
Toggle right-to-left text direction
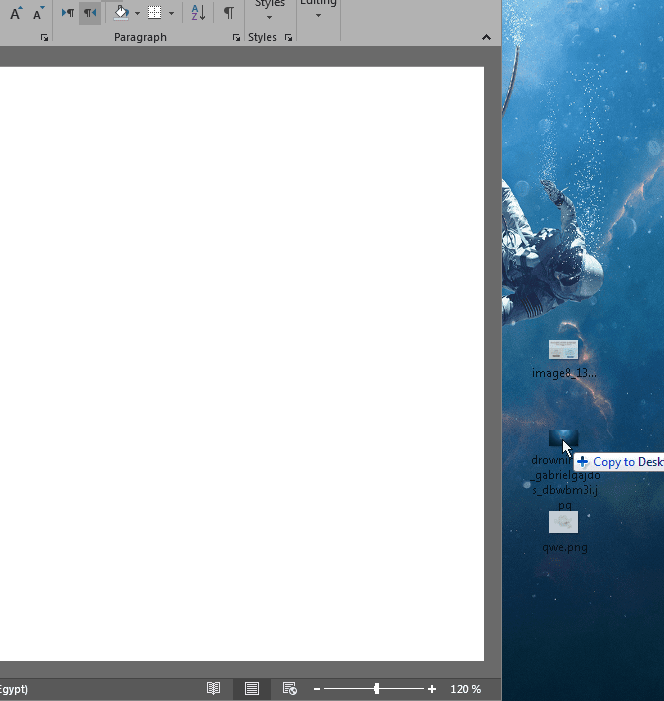[x=90, y=13]
